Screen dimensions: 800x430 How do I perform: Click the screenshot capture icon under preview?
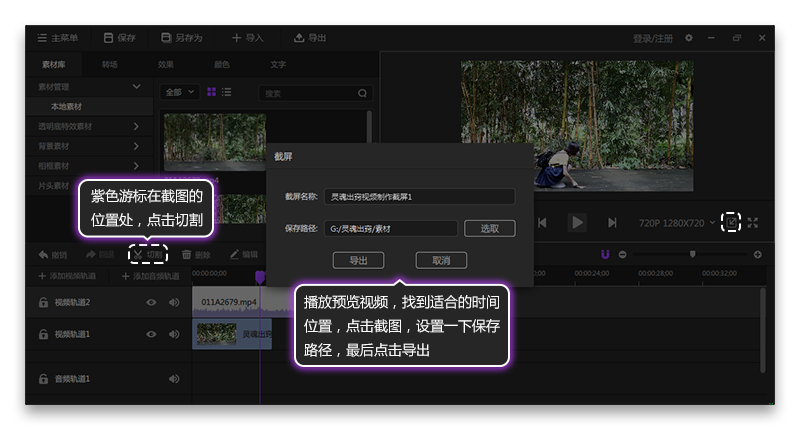[731, 222]
